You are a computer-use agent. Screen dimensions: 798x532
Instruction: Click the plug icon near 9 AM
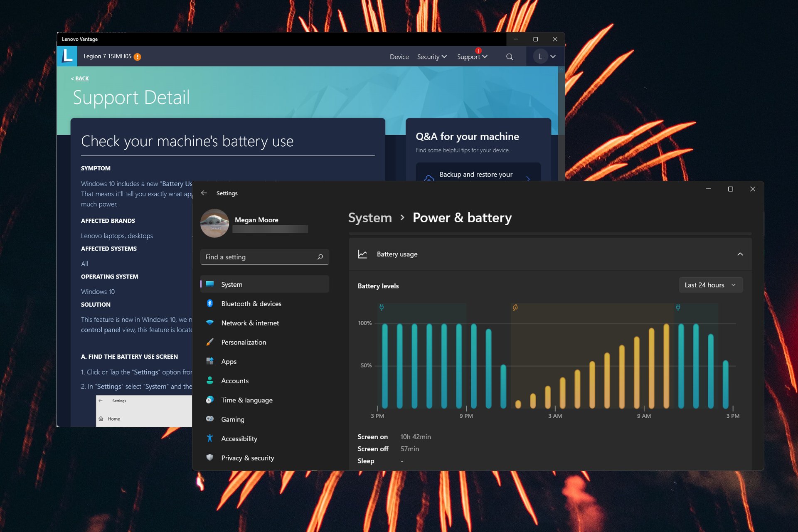(x=678, y=308)
